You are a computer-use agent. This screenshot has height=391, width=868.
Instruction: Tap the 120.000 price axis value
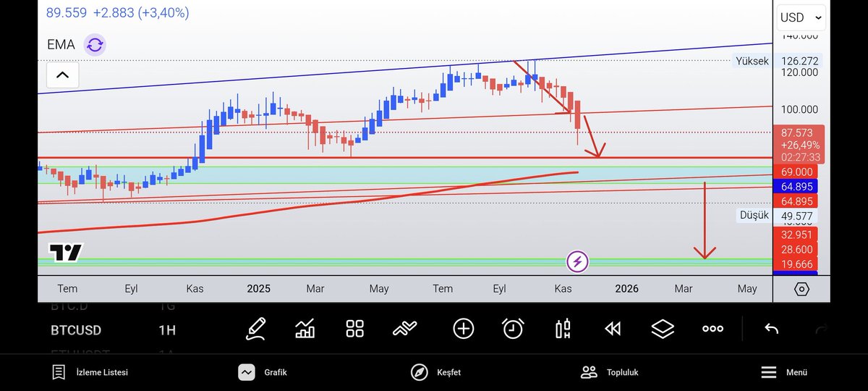(799, 72)
